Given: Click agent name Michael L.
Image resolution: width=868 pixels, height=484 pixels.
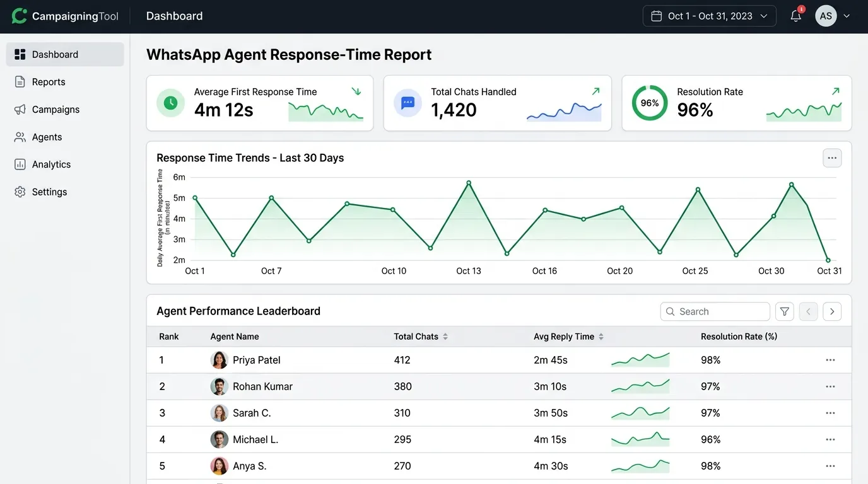Looking at the screenshot, I should click(255, 439).
